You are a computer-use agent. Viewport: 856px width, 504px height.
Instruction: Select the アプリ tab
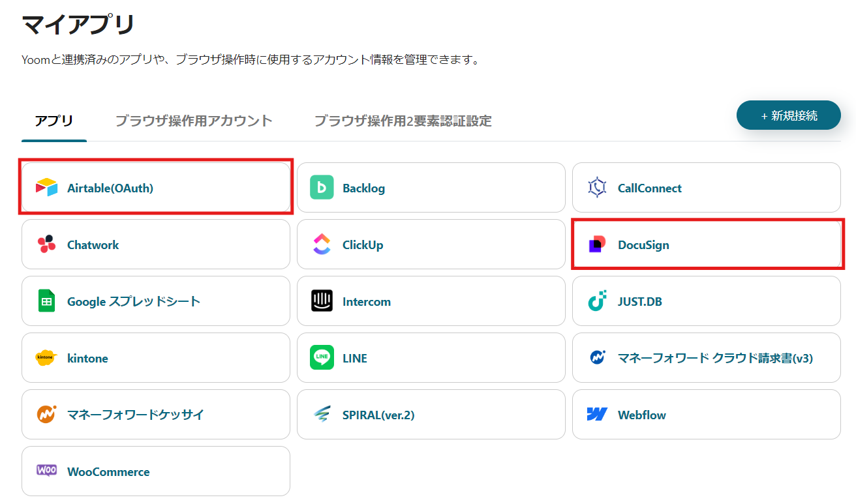54,121
